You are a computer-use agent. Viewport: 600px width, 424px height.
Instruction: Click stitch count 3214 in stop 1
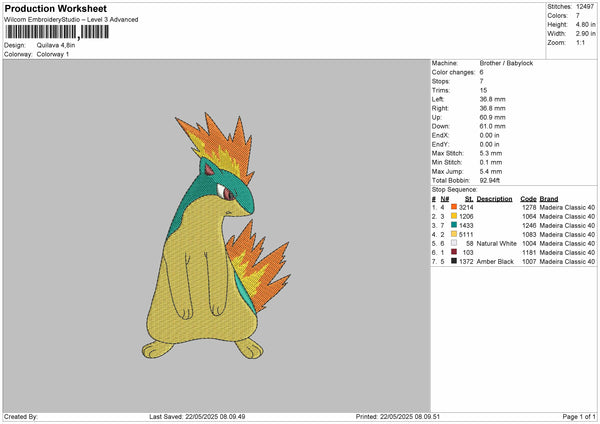(466, 207)
